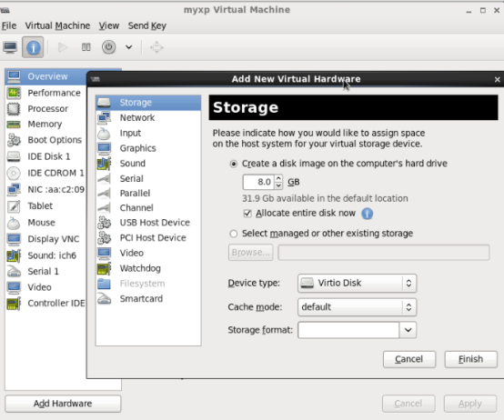Open the Send Key menu
The width and height of the screenshot is (504, 420).
pyautogui.click(x=146, y=25)
